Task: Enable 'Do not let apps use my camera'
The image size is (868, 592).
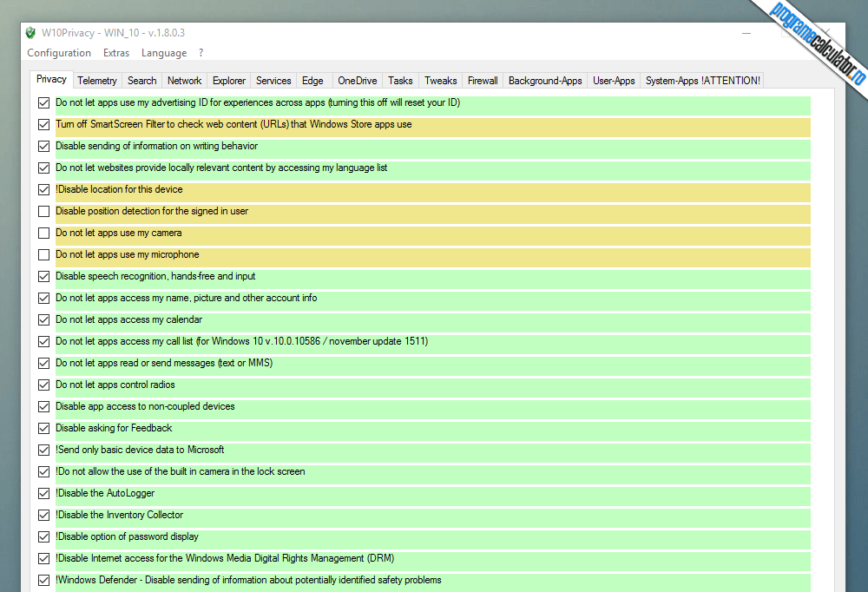Action: click(44, 234)
